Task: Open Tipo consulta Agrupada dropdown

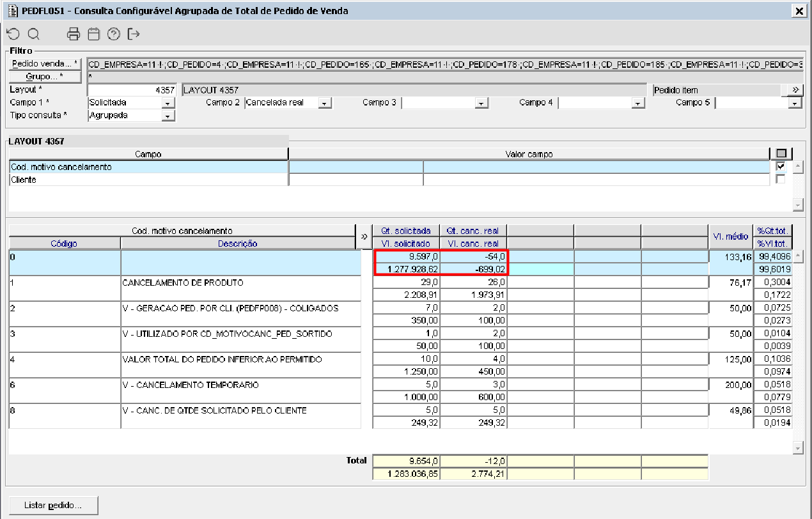Action: (x=168, y=116)
